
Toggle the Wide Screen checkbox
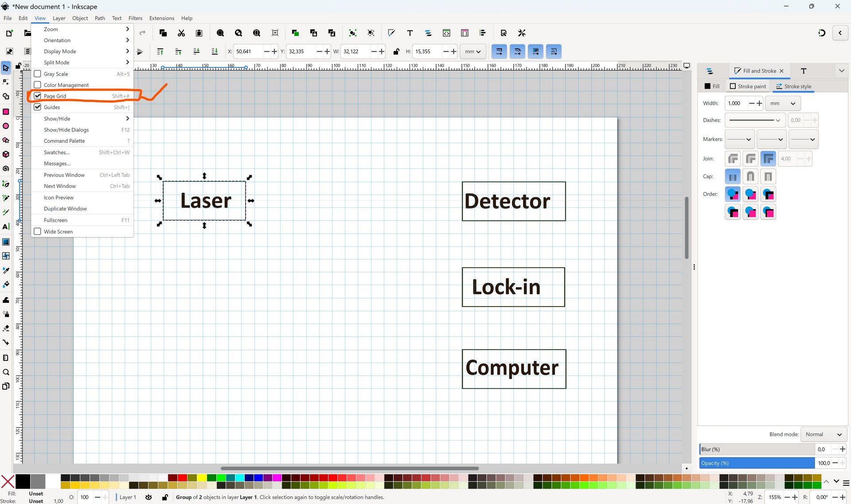coord(38,232)
